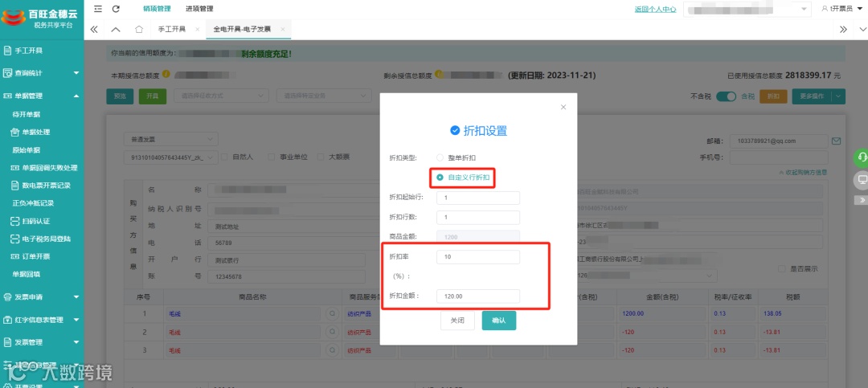The width and height of the screenshot is (868, 388).
Task: Check the 事业单位 checkbox
Action: pos(272,157)
